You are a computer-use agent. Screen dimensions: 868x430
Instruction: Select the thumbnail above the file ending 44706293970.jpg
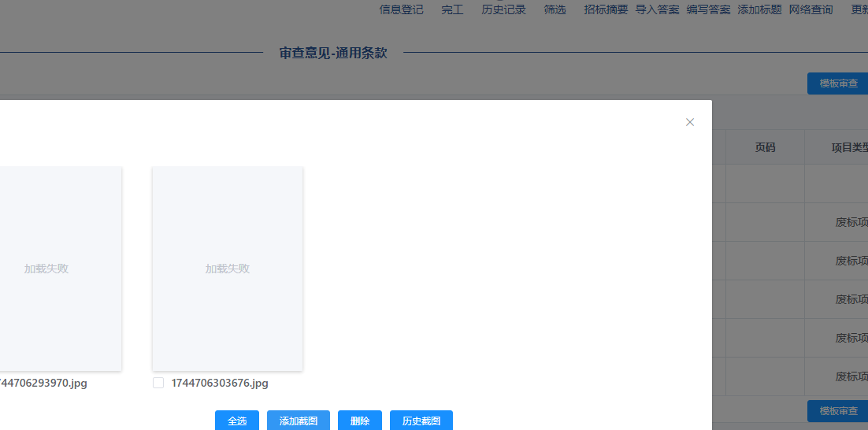pos(61,269)
